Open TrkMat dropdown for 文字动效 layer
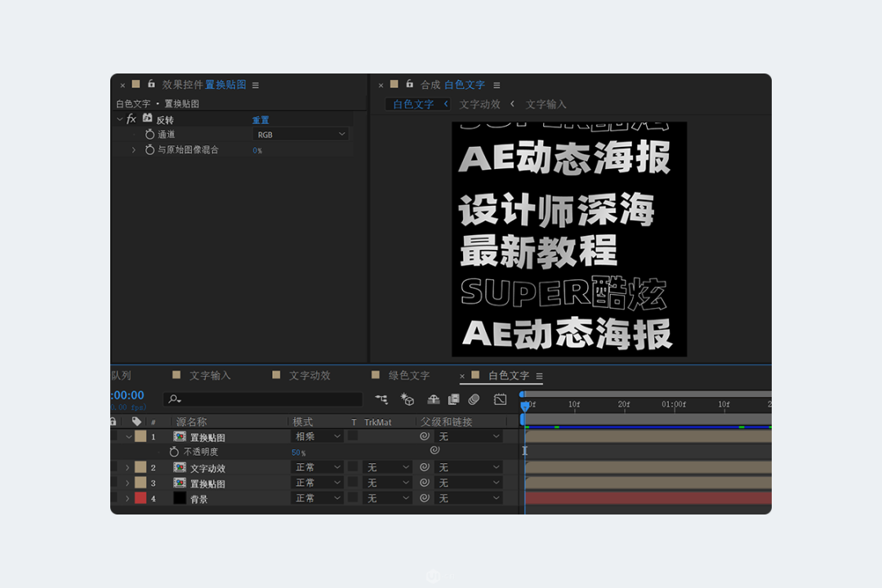The height and width of the screenshot is (588, 882). coord(387,467)
